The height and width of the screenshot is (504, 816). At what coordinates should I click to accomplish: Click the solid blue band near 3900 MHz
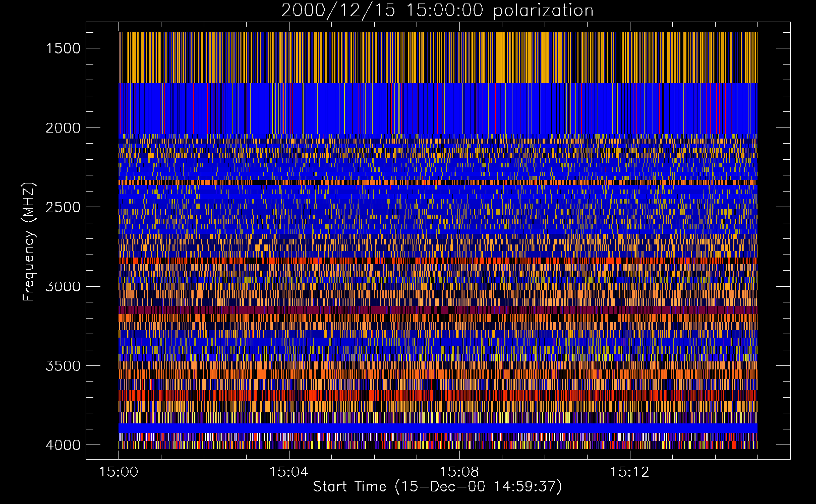pos(438,428)
